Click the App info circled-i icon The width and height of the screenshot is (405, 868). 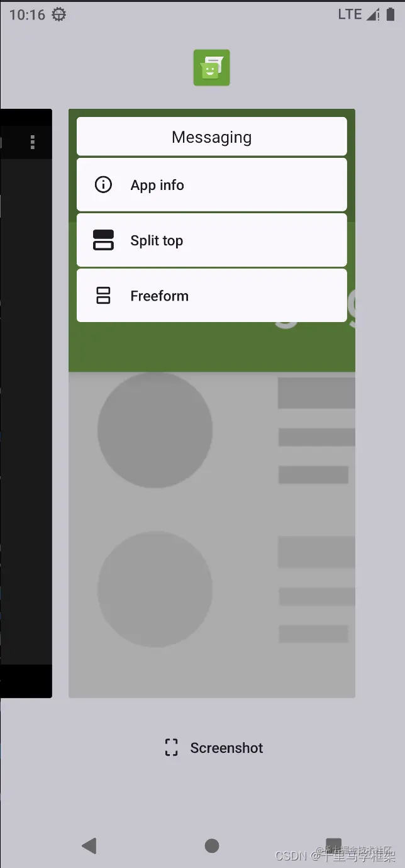[103, 184]
